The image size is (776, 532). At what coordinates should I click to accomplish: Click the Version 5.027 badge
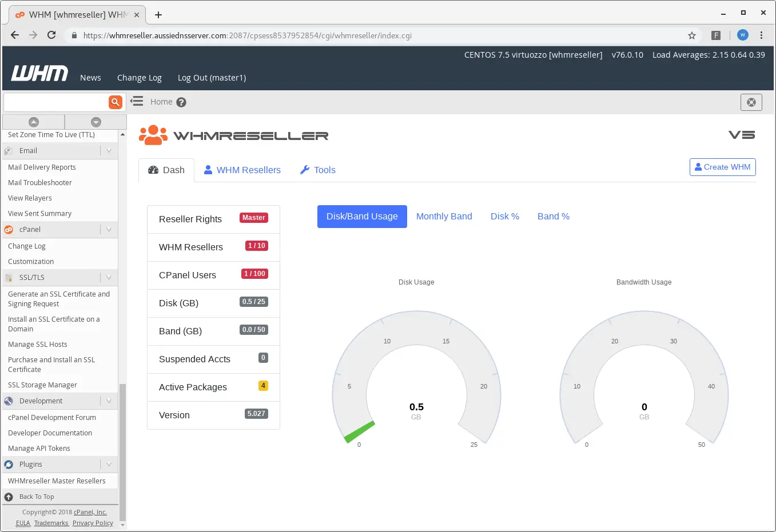tap(256, 414)
